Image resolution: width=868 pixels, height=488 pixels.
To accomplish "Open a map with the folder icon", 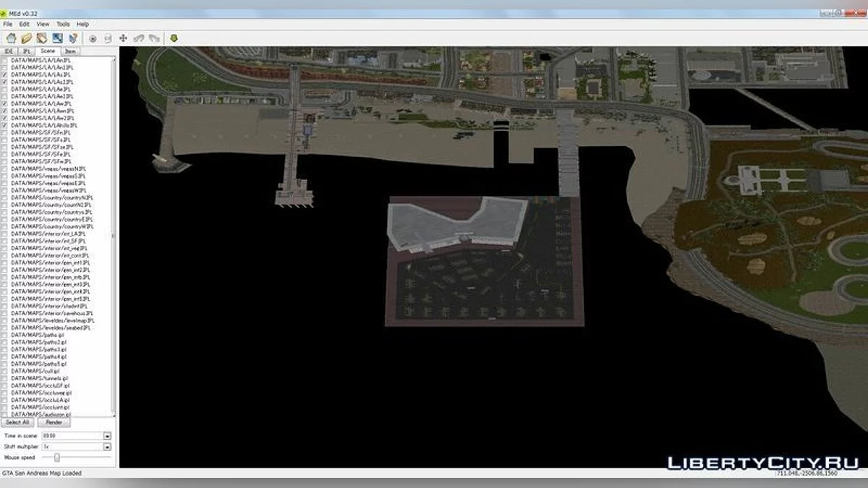I will pyautogui.click(x=27, y=38).
